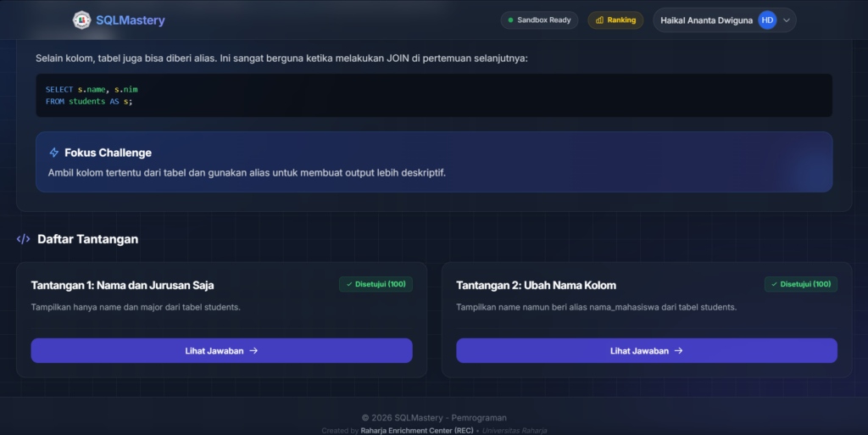Viewport: 868px width, 435px height.
Task: Click the Ranking bar chart icon
Action: point(599,20)
